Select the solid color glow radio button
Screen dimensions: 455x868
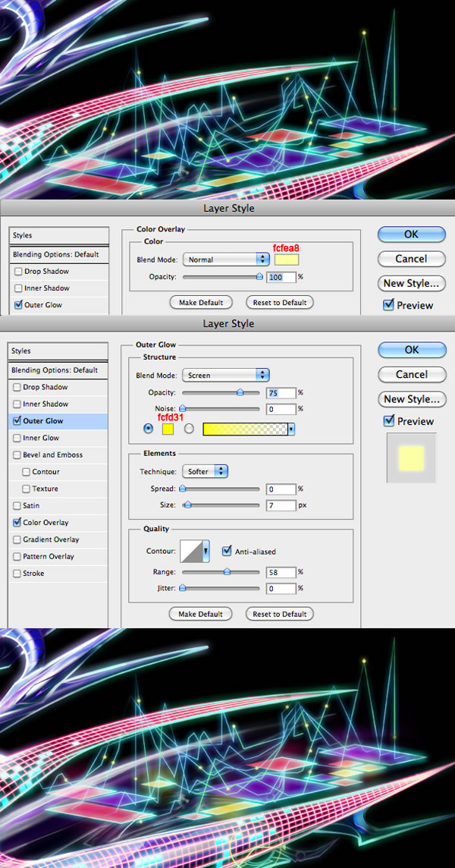click(149, 429)
